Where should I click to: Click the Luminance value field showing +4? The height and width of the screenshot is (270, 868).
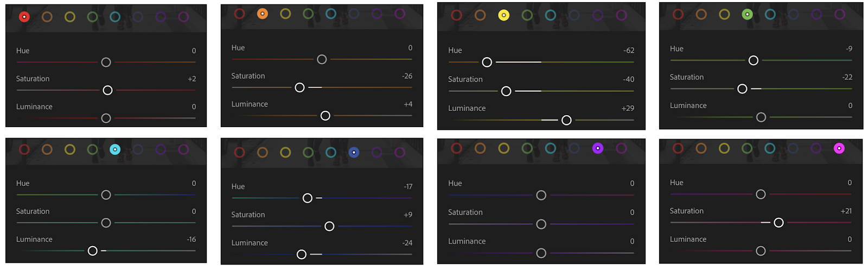click(408, 104)
